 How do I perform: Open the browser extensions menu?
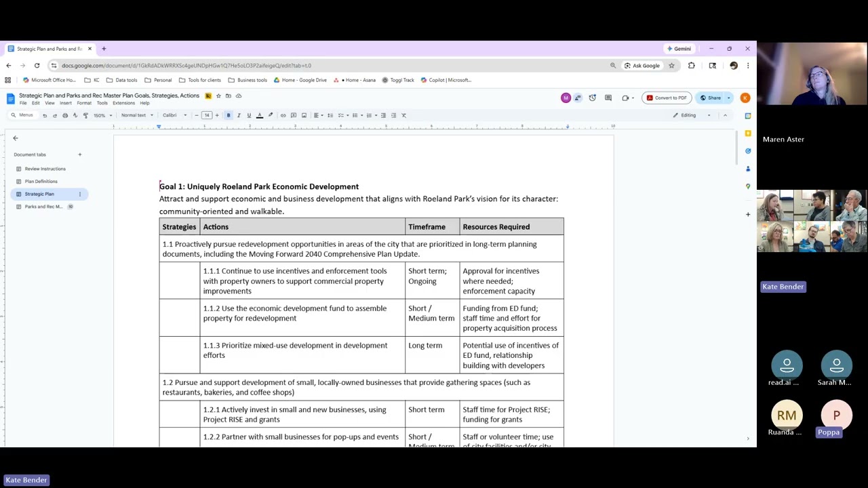click(692, 66)
